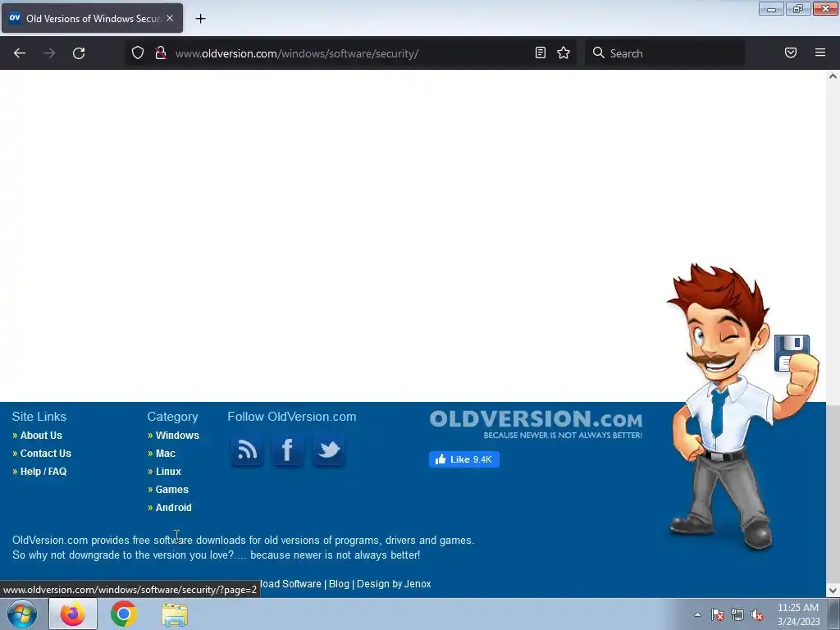Click the network tray icon
The image size is (840, 630).
click(737, 615)
